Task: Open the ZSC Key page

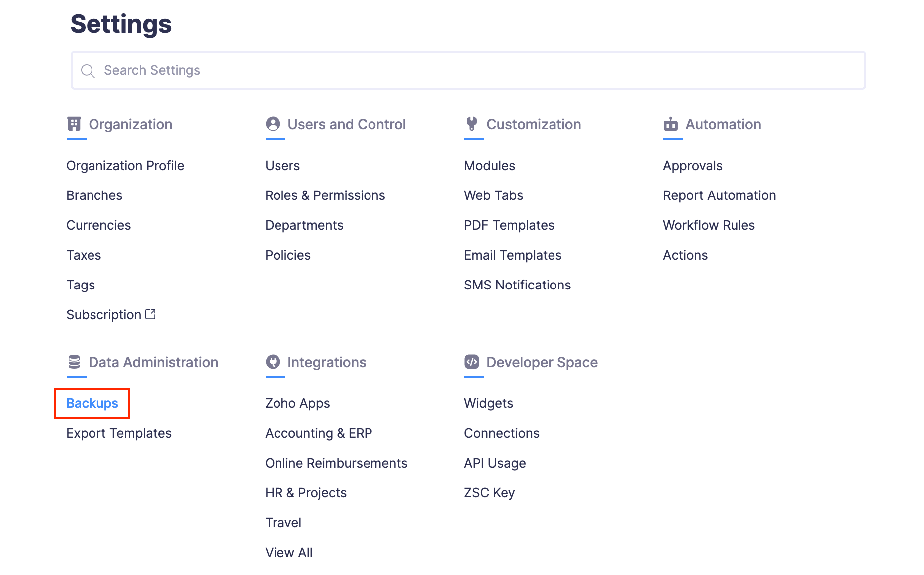Action: [489, 492]
